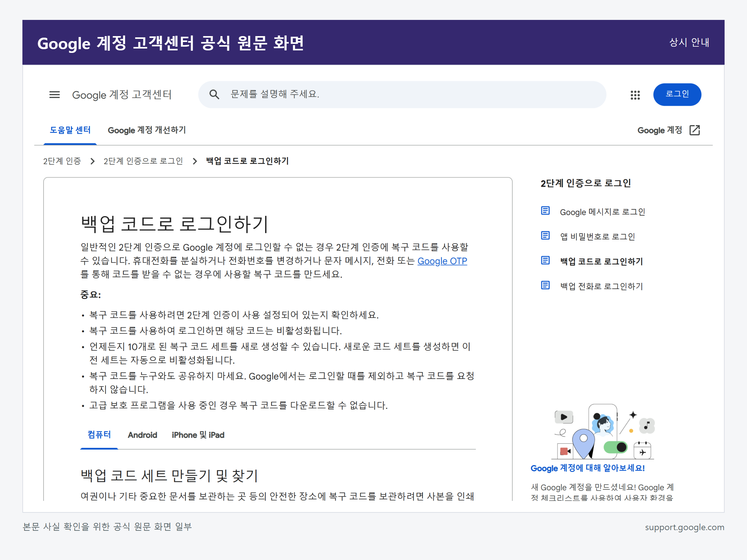Click 백업 코드 세트 만들기 및 찾기 heading
The width and height of the screenshot is (747, 560).
click(169, 475)
